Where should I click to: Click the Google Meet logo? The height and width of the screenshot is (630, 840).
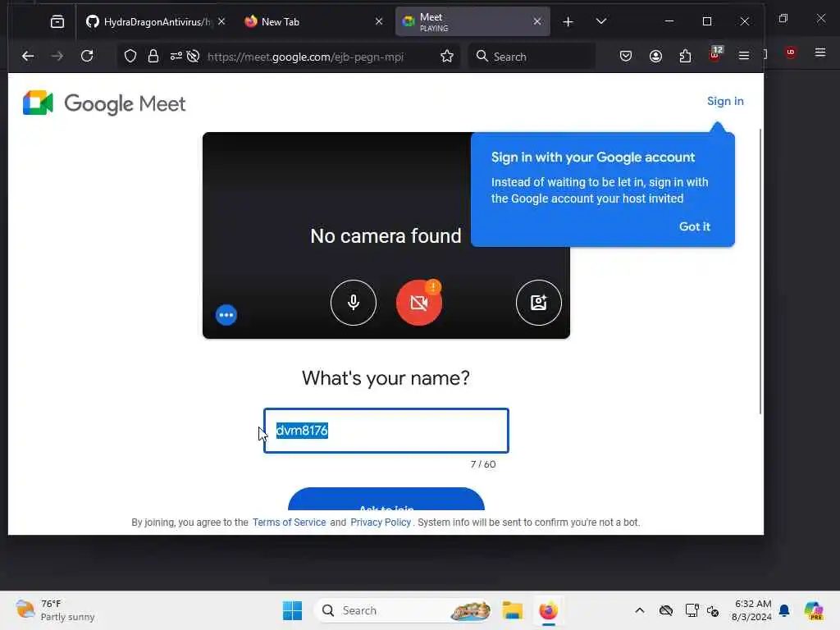pyautogui.click(x=104, y=103)
